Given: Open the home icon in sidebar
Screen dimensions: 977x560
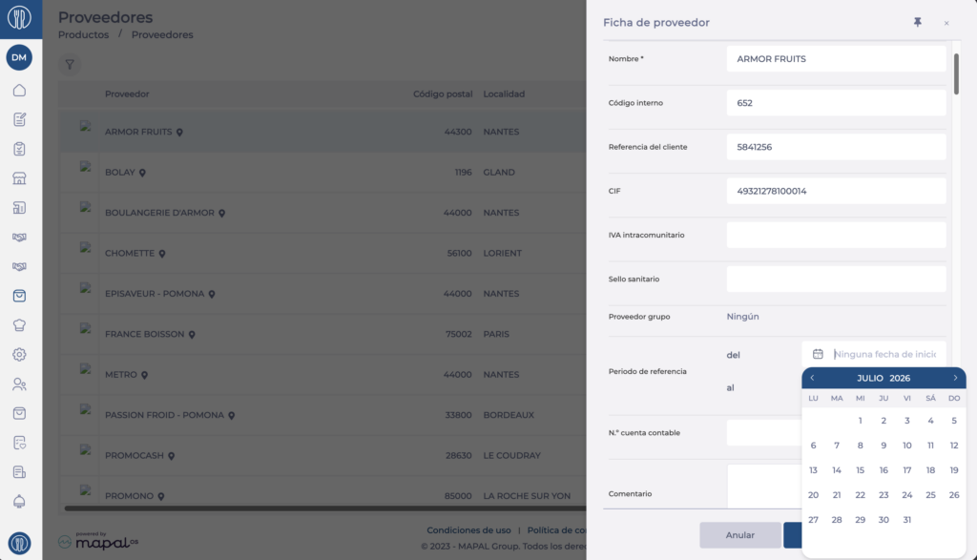Looking at the screenshot, I should tap(19, 91).
